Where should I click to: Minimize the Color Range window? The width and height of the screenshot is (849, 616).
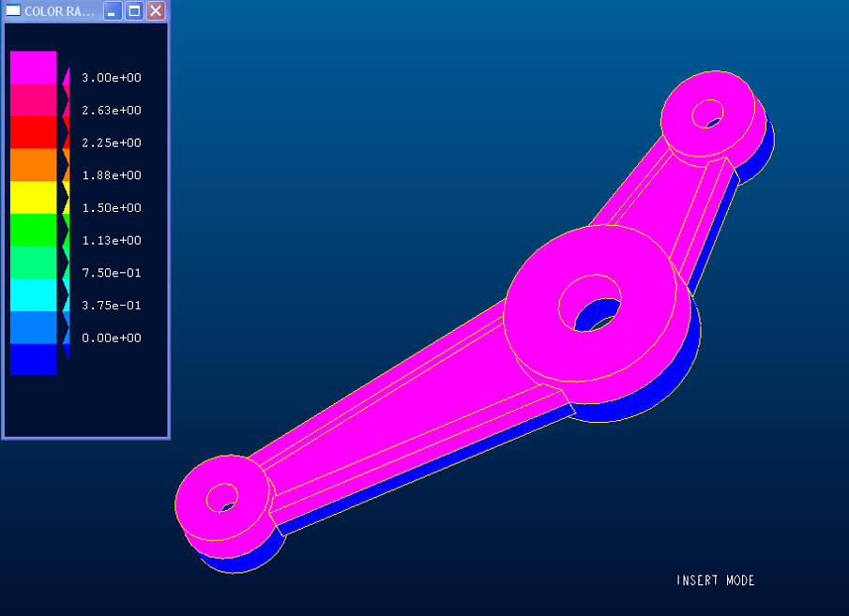[112, 11]
